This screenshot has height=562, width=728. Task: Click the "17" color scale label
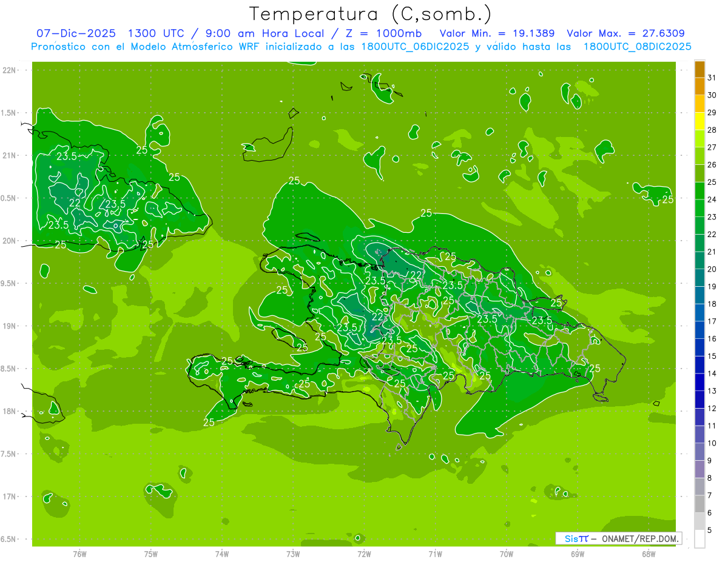tap(712, 322)
